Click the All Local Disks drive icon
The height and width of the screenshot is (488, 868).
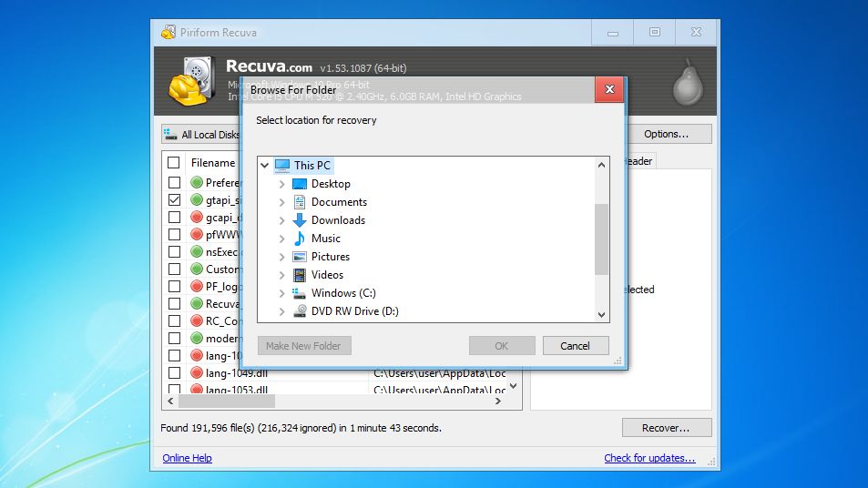pos(170,135)
